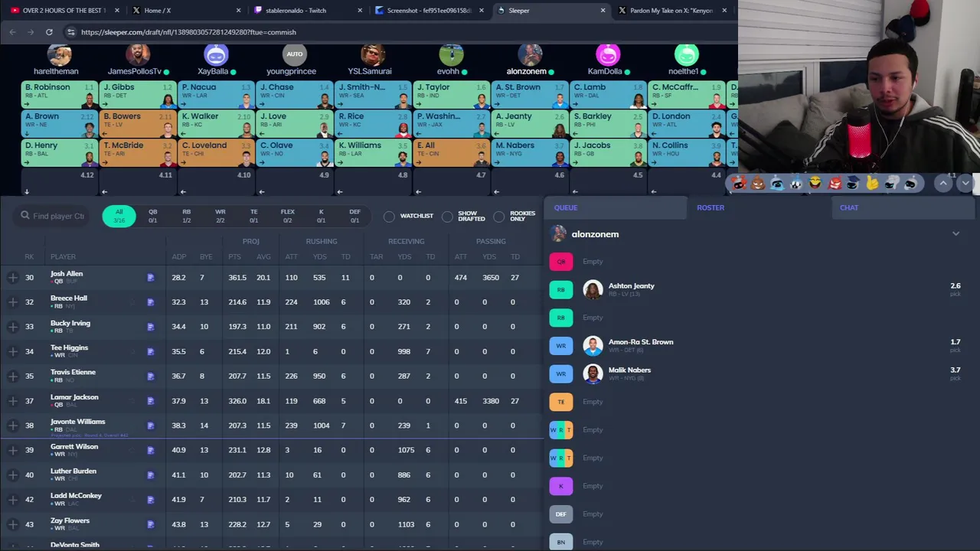The width and height of the screenshot is (980, 551).
Task: Open Bucky Irving's player notes icon
Action: click(x=151, y=327)
